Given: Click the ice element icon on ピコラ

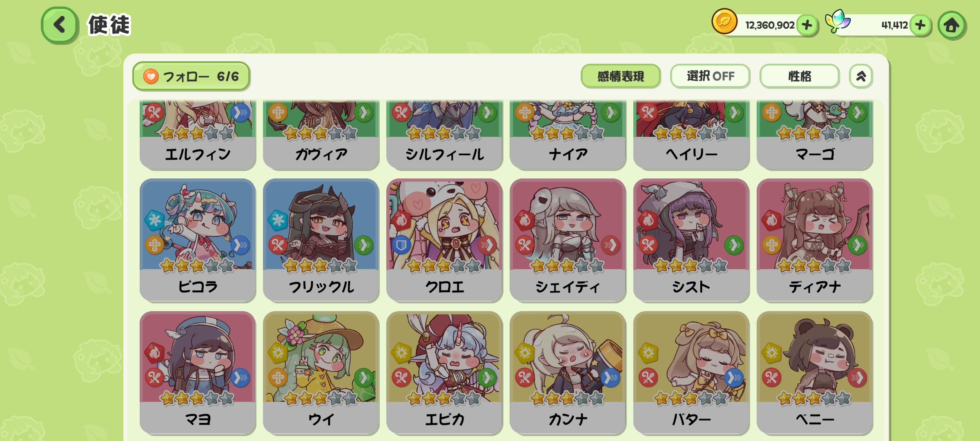Looking at the screenshot, I should coord(154,220).
